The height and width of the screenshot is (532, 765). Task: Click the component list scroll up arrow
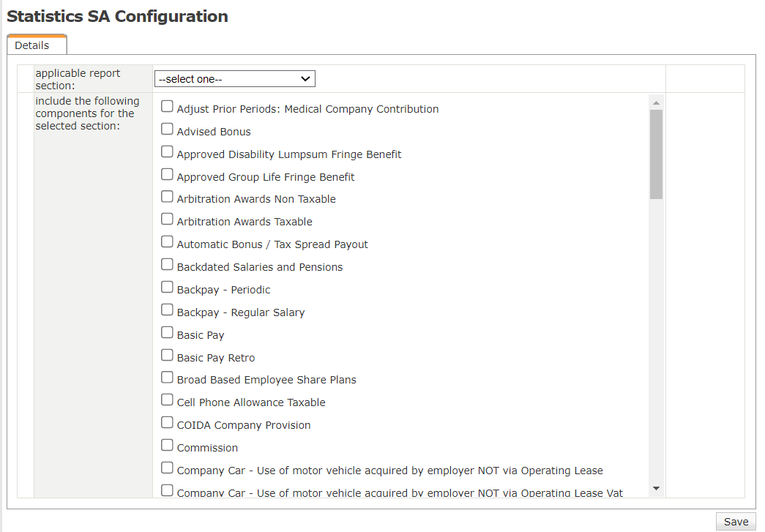tap(656, 102)
